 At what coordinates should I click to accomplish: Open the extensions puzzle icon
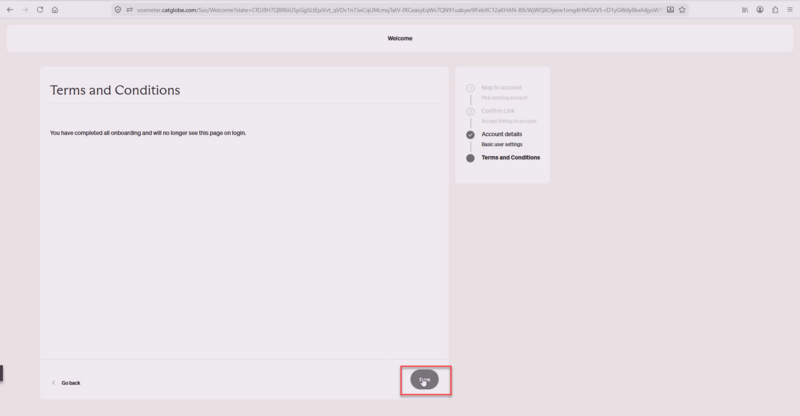pos(775,10)
